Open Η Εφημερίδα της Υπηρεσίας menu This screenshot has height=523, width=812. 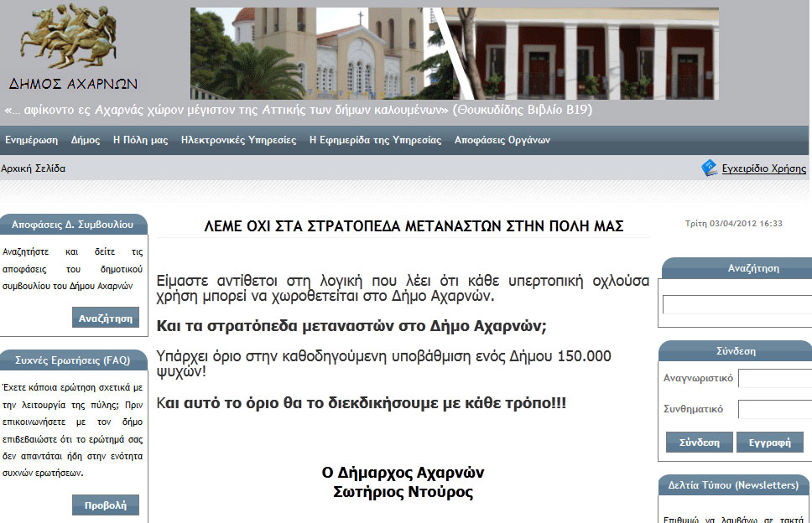375,140
